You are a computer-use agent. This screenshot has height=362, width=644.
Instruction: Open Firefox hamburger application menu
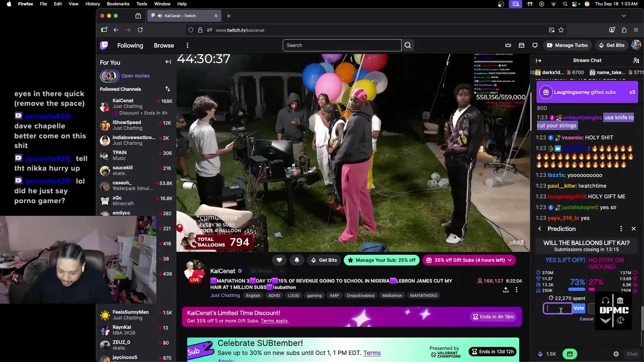[636, 30]
